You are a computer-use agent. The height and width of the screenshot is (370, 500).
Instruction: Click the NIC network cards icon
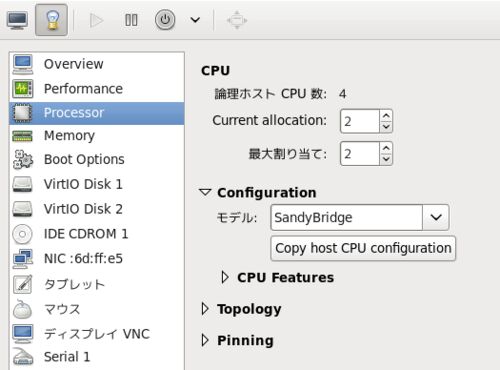[x=23, y=259]
